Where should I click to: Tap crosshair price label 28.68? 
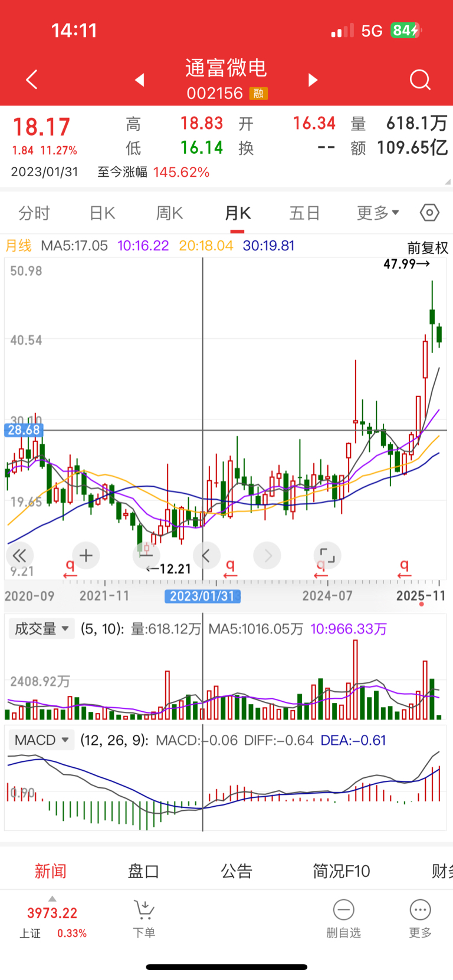[24, 430]
